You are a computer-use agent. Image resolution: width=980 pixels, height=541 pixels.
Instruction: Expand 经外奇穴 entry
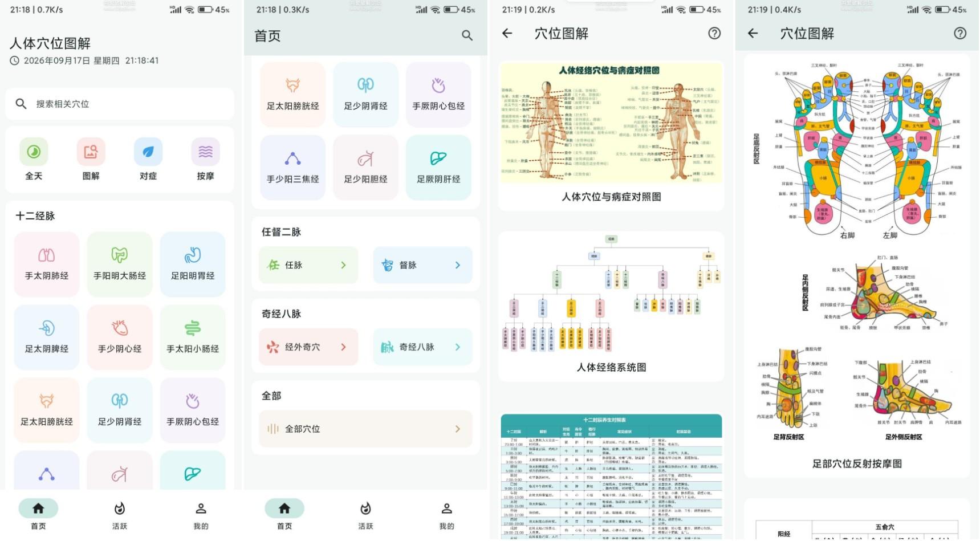coord(308,347)
